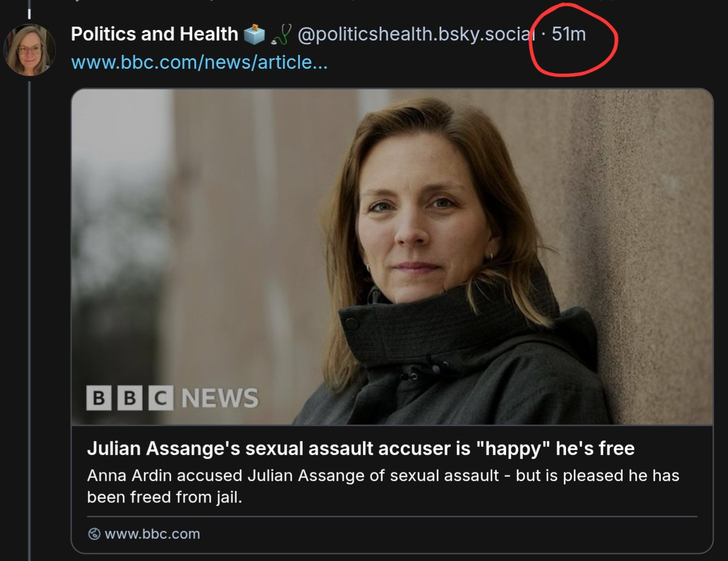
Task: Click the www.bbc.com domain in card footer
Action: pyautogui.click(x=152, y=534)
